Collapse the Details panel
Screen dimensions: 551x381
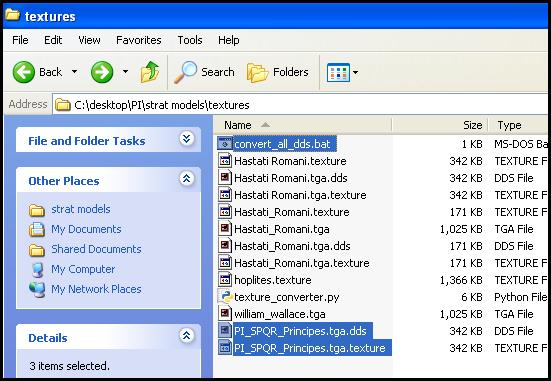(187, 336)
